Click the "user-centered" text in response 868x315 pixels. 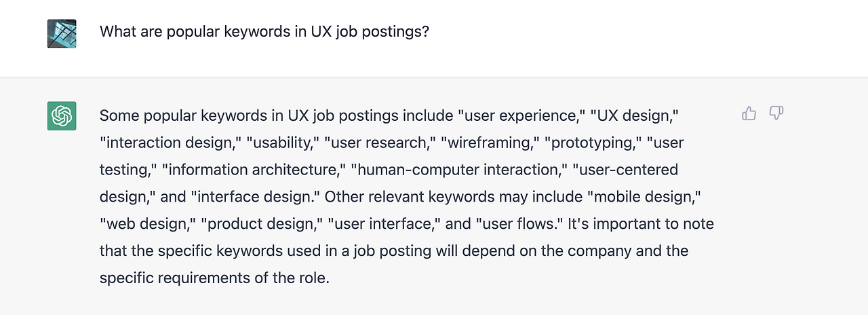(625, 169)
